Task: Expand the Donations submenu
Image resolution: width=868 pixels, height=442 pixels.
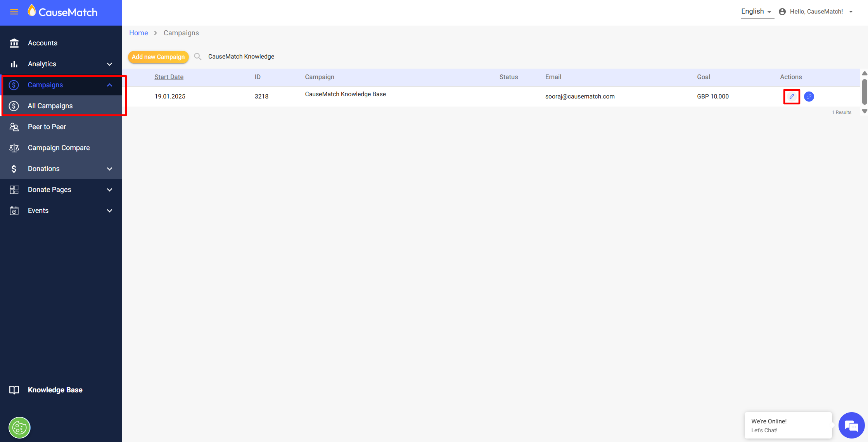Action: point(109,169)
